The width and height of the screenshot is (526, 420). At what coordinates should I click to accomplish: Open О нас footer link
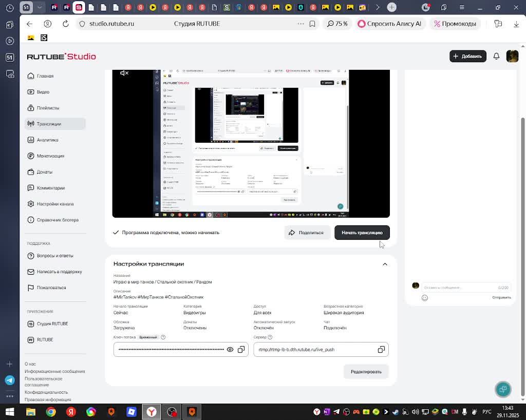point(30,364)
